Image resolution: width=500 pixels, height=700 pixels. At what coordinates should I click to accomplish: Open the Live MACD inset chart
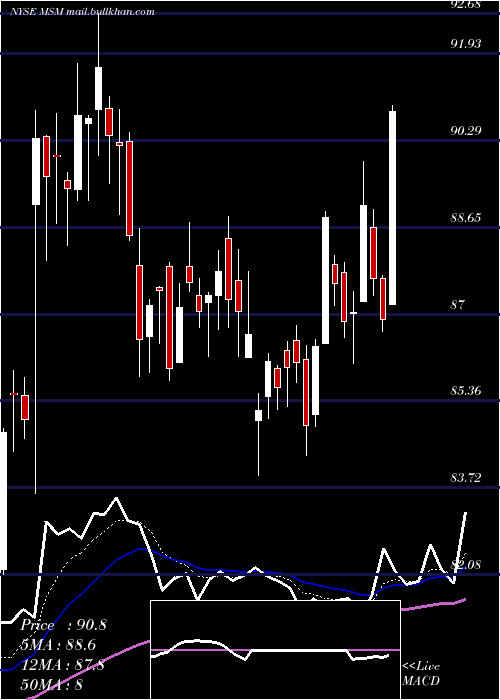[275, 650]
